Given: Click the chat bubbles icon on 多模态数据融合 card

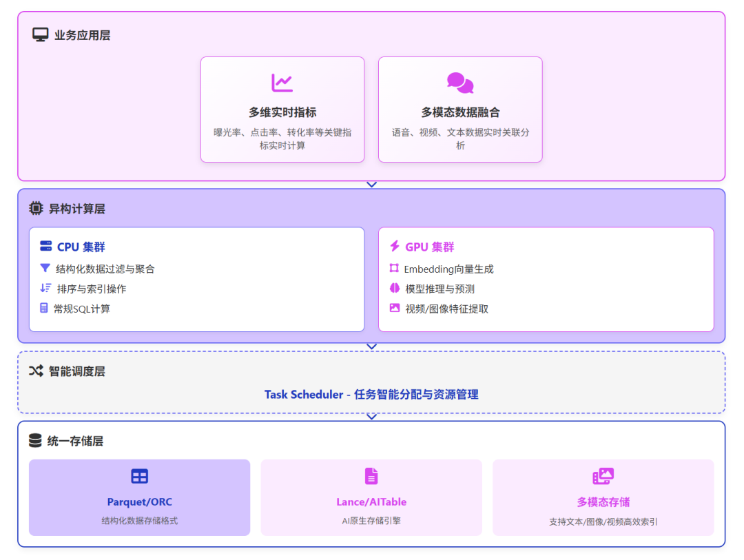Looking at the screenshot, I should click(460, 83).
